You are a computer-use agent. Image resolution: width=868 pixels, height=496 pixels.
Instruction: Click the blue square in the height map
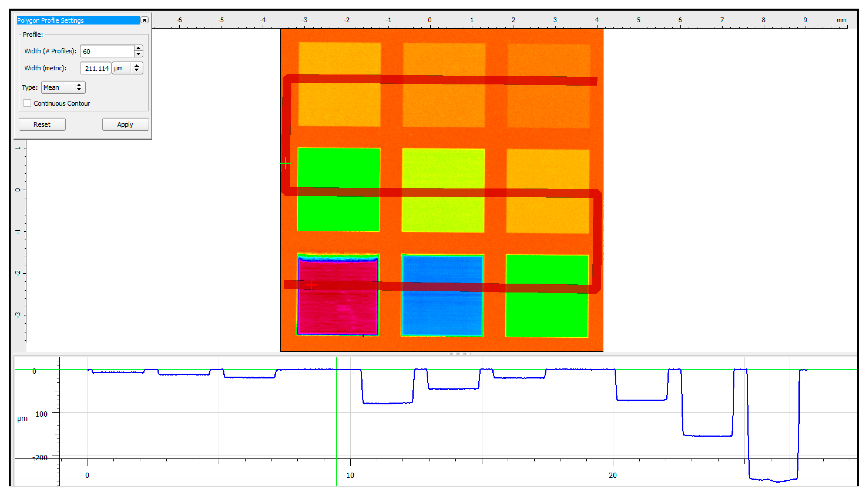tap(442, 314)
